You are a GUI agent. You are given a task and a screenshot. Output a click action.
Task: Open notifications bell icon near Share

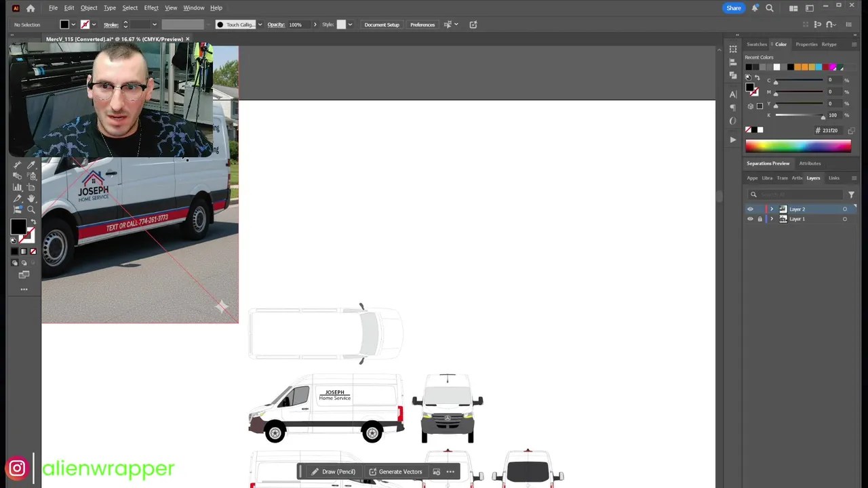[x=755, y=8]
